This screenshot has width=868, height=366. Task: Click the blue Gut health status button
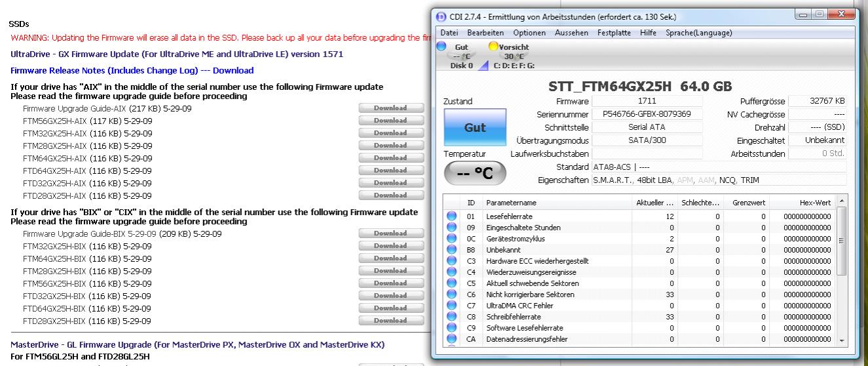[x=475, y=127]
